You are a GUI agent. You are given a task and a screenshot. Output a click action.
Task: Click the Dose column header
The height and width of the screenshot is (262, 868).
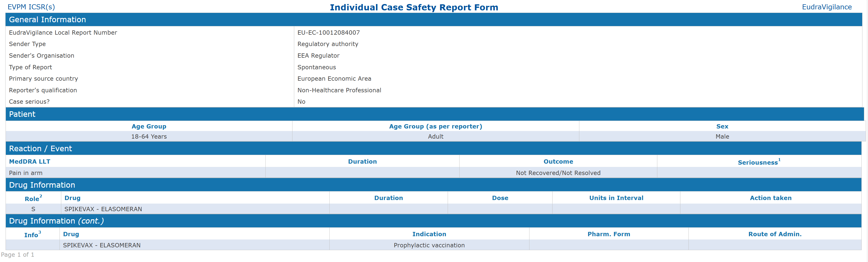[x=500, y=198]
